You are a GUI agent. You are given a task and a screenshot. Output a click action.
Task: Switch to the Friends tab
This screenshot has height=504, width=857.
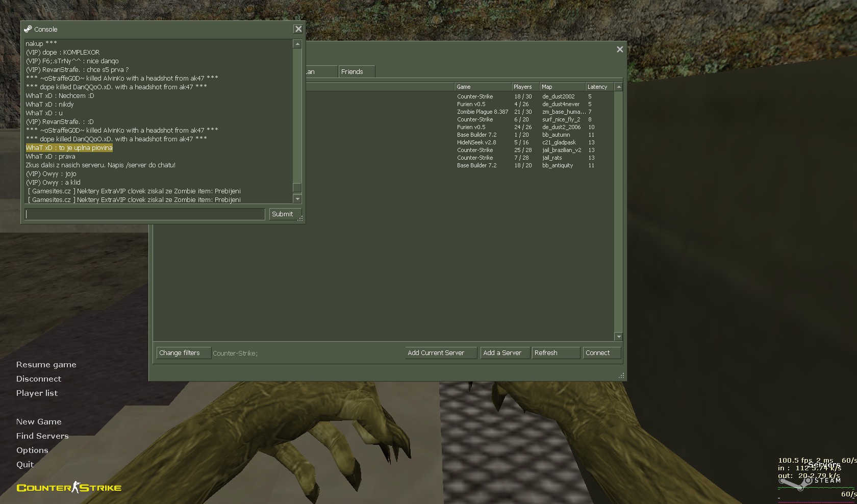coord(357,72)
